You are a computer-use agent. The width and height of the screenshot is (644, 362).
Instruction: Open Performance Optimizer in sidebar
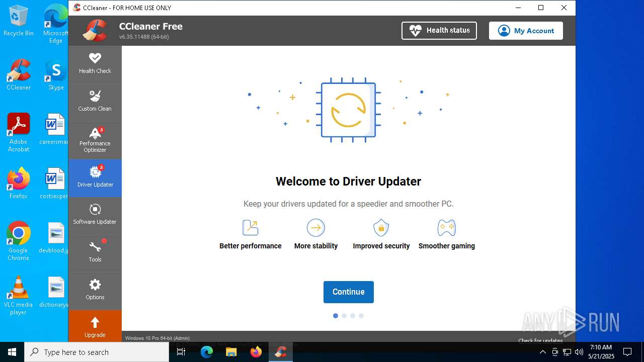(x=95, y=140)
